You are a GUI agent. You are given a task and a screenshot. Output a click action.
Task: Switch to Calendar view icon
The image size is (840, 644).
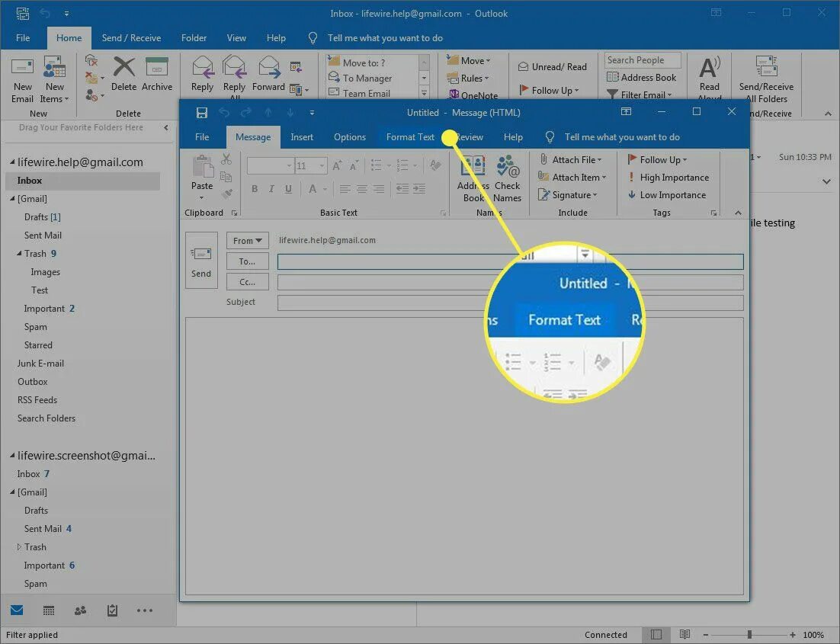pyautogui.click(x=48, y=610)
